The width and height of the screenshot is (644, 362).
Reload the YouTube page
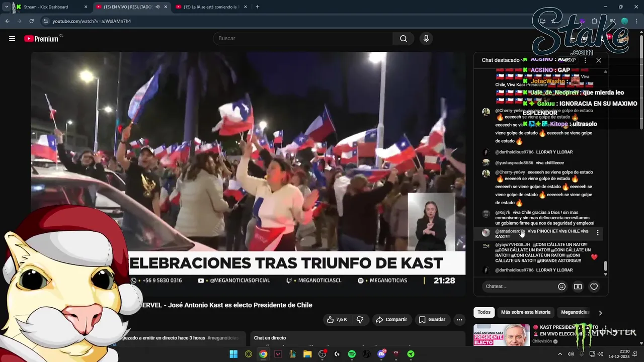(x=31, y=21)
